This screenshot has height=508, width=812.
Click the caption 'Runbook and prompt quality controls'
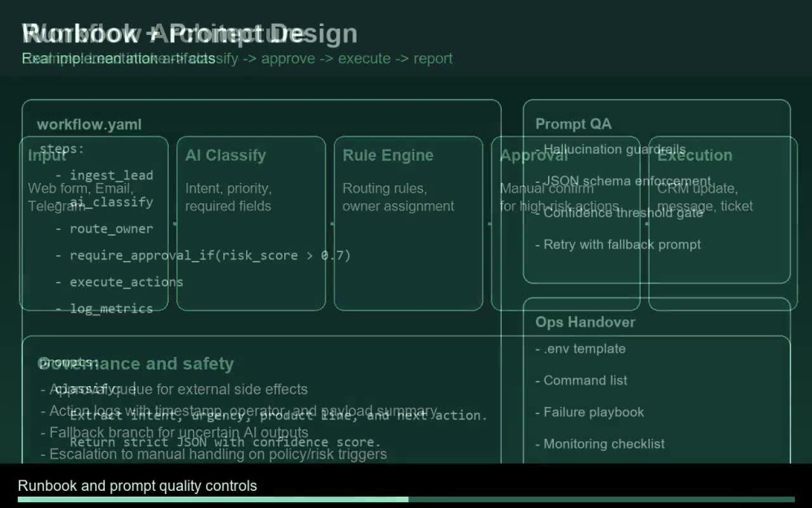click(x=137, y=486)
